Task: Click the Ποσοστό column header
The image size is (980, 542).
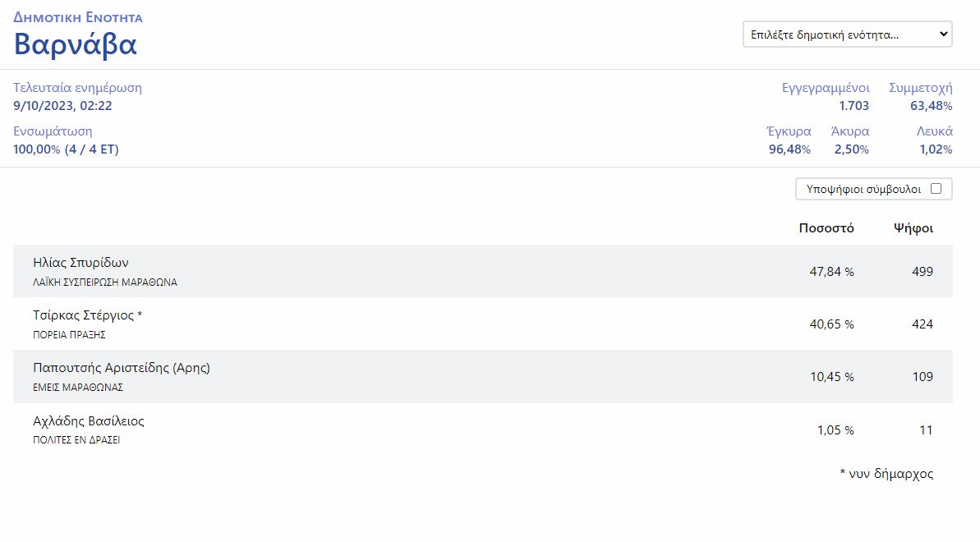Action: 826,228
